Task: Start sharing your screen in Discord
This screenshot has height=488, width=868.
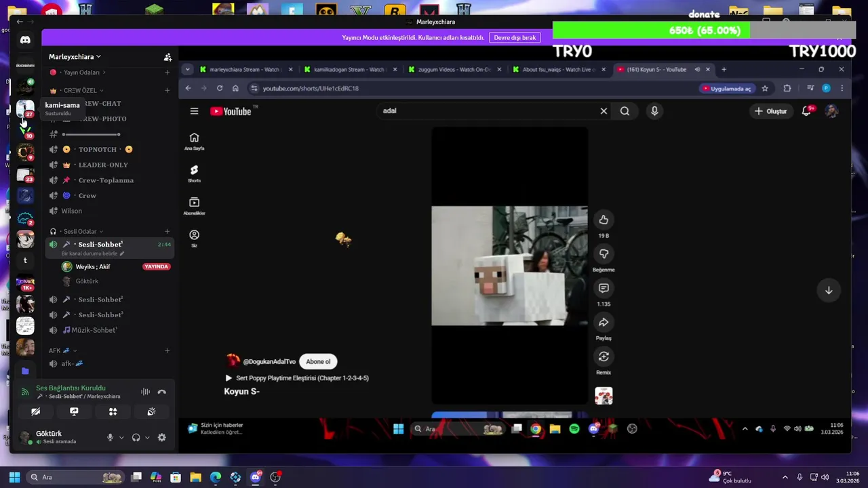Action: (x=74, y=411)
